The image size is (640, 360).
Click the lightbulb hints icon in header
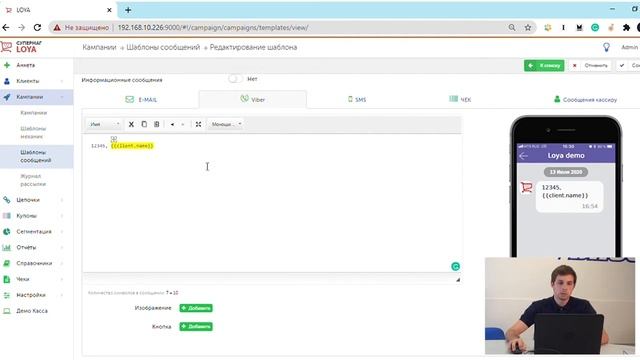[x=607, y=47]
